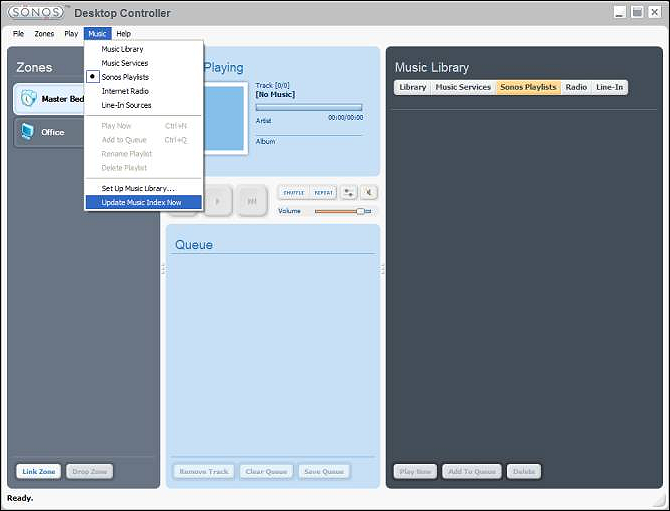Close the open Music menu
Screen dimensions: 670x511
(x=97, y=34)
